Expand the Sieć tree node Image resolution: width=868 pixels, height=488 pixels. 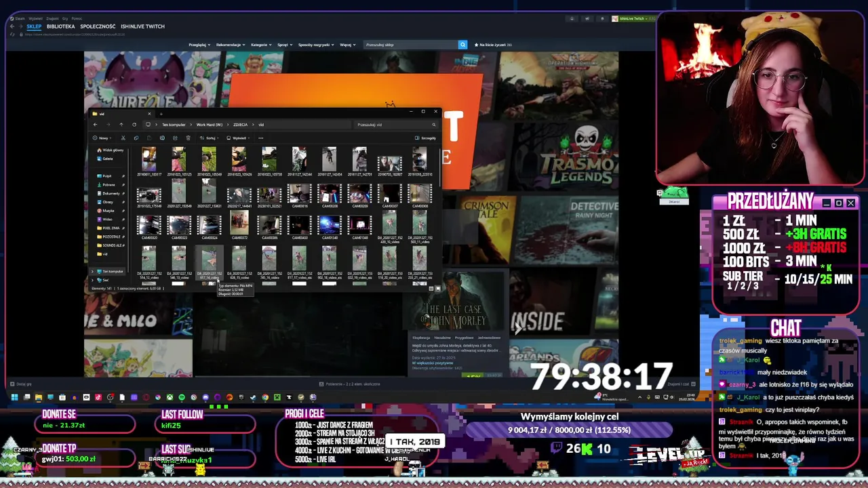point(93,280)
